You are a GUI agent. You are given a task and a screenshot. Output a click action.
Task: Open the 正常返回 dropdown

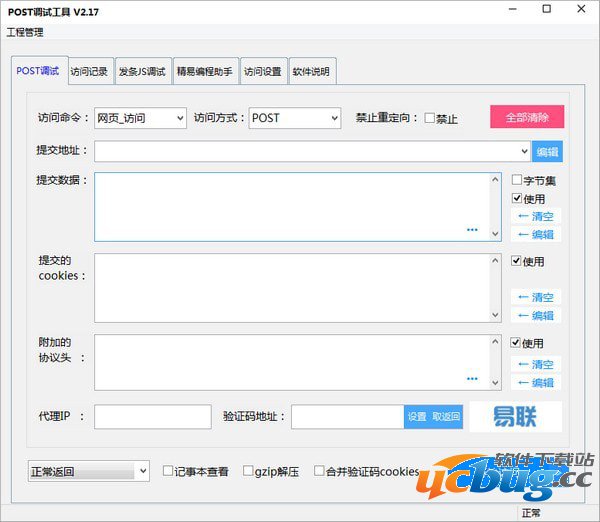click(89, 470)
